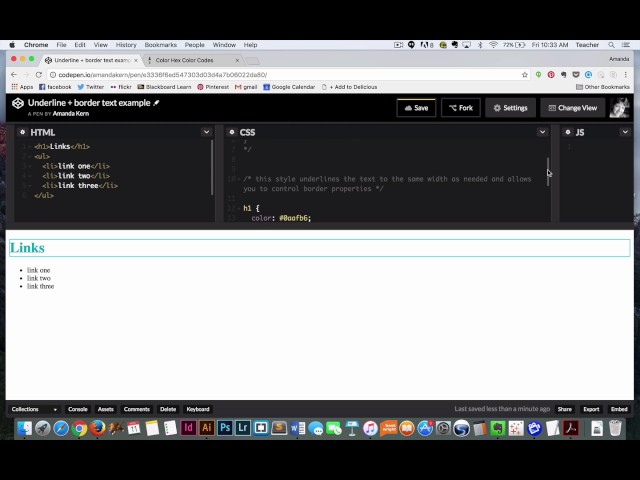640x480 pixels.
Task: Open the Assets panel
Action: (x=105, y=409)
